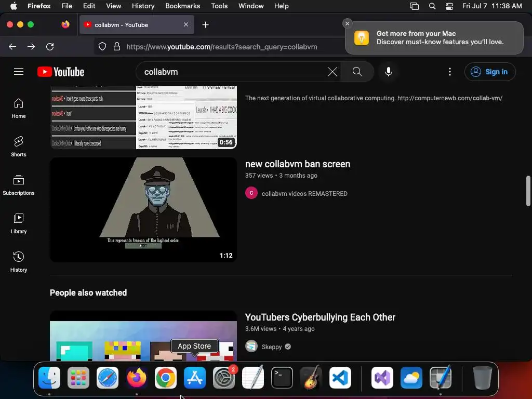Open collabvm videos REMASTERED channel link
The width and height of the screenshot is (532, 399).
coord(304,193)
